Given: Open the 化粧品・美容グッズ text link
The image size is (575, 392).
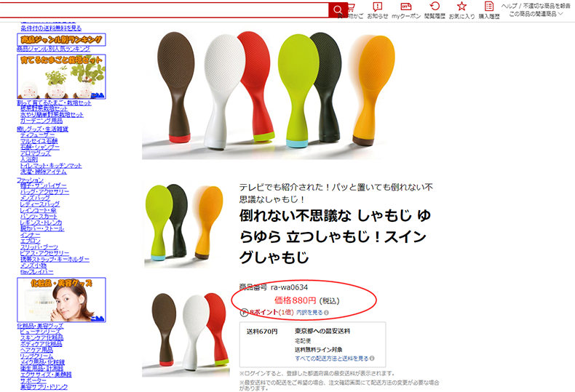Looking at the screenshot, I should [x=40, y=326].
